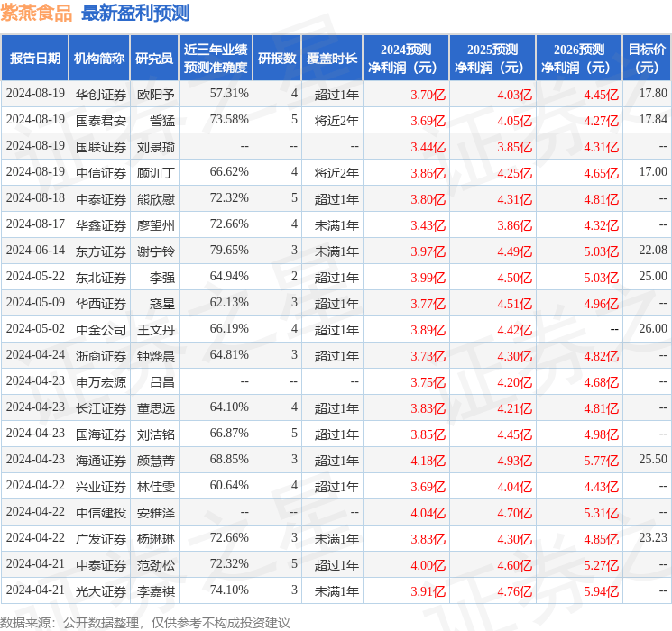Click the 东方证券 institution cell
Screen dimensions: 672x631
pyautogui.click(x=101, y=251)
